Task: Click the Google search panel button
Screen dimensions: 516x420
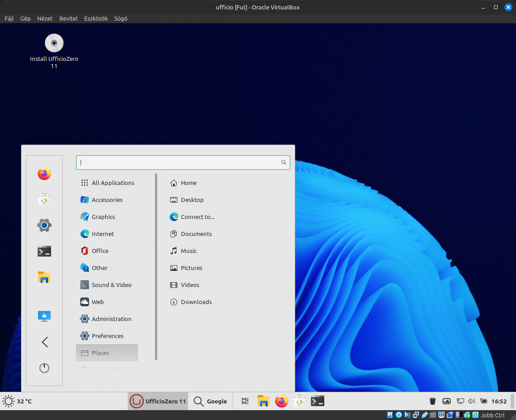Action: [210, 401]
